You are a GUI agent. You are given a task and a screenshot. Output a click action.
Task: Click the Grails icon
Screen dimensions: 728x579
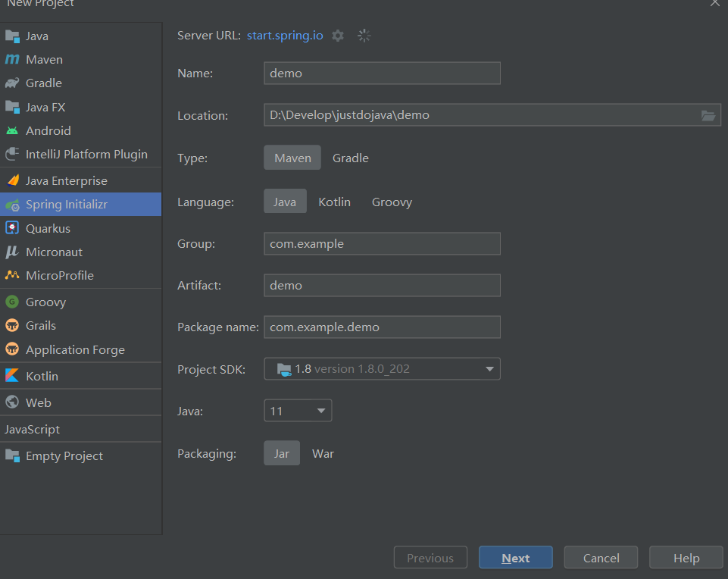[x=12, y=325]
